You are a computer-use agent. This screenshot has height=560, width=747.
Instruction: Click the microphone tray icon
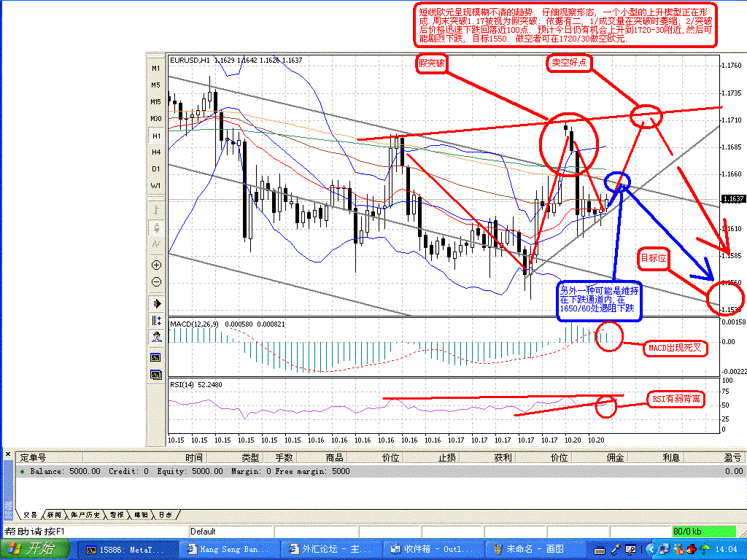tap(616, 550)
